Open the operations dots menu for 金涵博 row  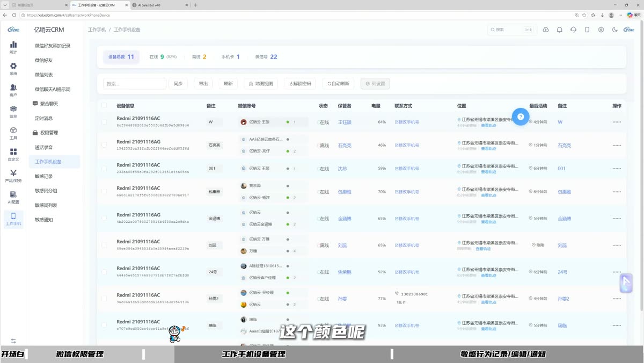coord(617,219)
